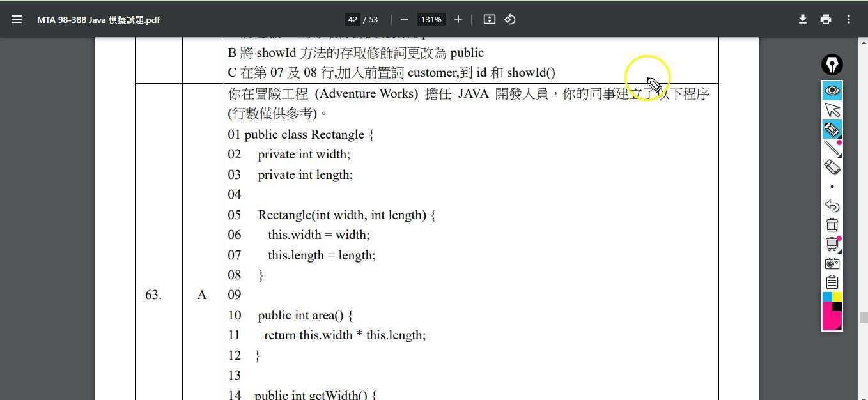Click the fit to page button
Image resolution: width=868 pixels, height=400 pixels.
(x=490, y=20)
